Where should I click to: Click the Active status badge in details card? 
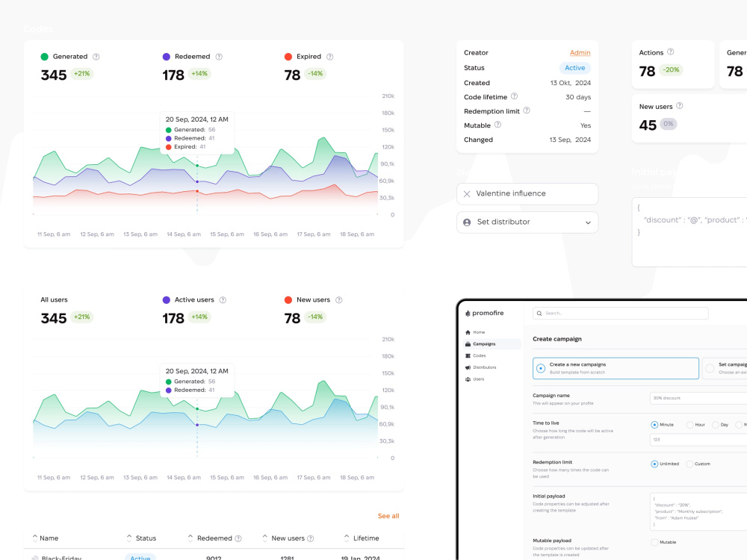coord(574,68)
